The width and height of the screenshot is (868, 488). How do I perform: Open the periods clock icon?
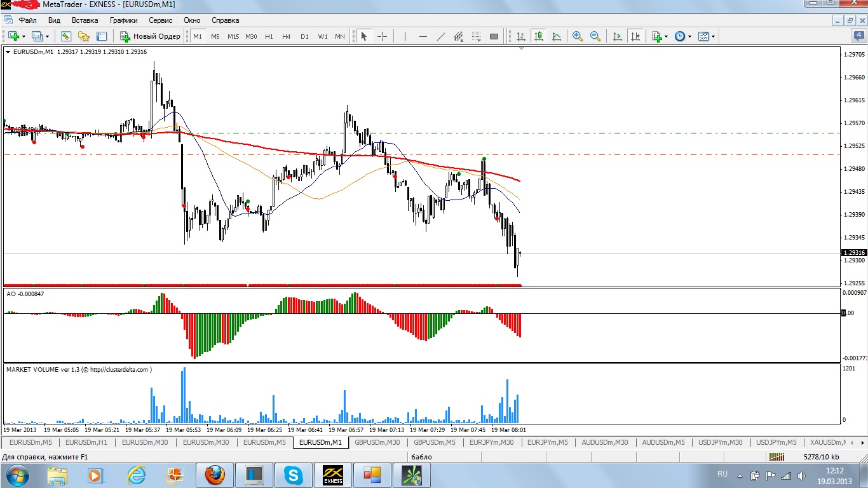pos(680,36)
